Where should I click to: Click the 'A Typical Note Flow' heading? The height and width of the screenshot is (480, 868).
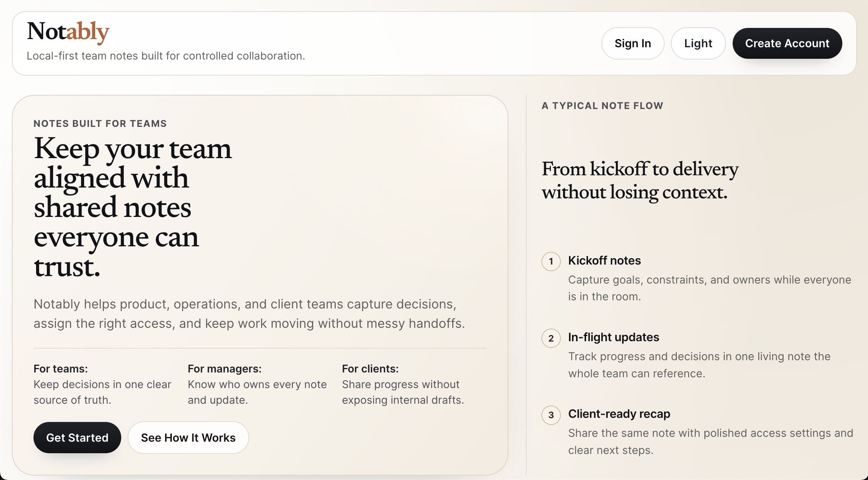point(602,106)
